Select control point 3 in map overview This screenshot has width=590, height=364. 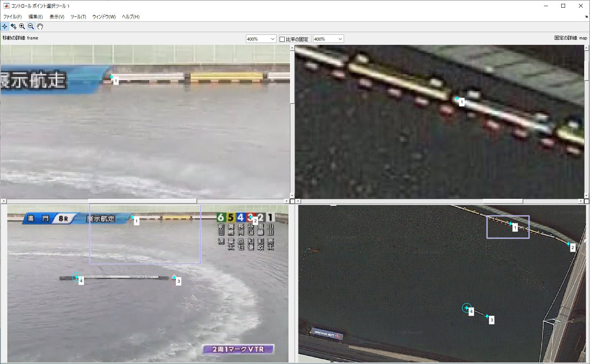(x=487, y=316)
